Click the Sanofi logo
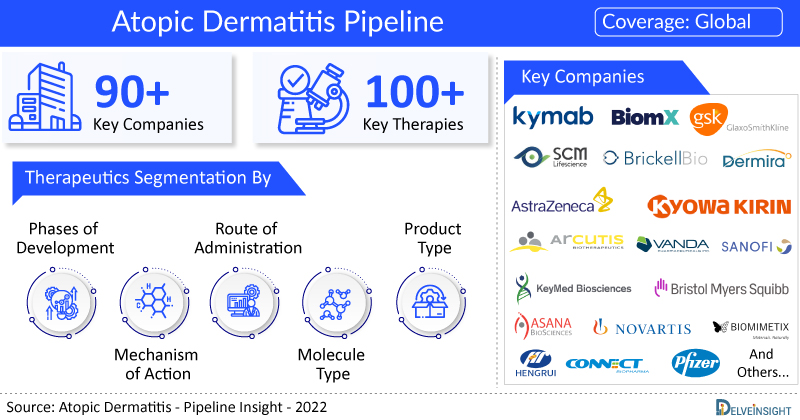Image resolution: width=800 pixels, height=420 pixels. (756, 247)
